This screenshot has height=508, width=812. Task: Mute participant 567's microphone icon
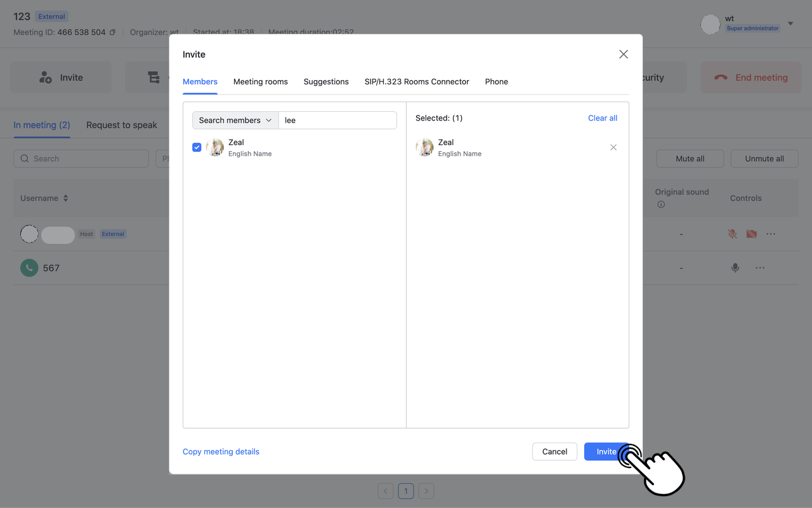(735, 267)
